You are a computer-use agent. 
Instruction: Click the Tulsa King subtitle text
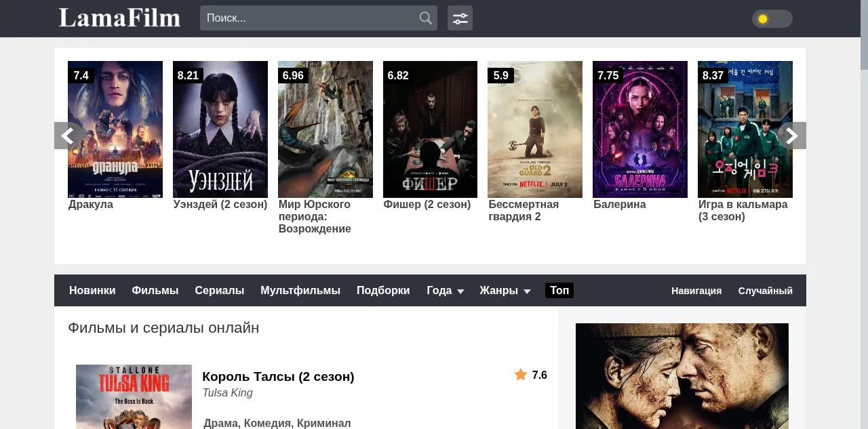point(227,393)
